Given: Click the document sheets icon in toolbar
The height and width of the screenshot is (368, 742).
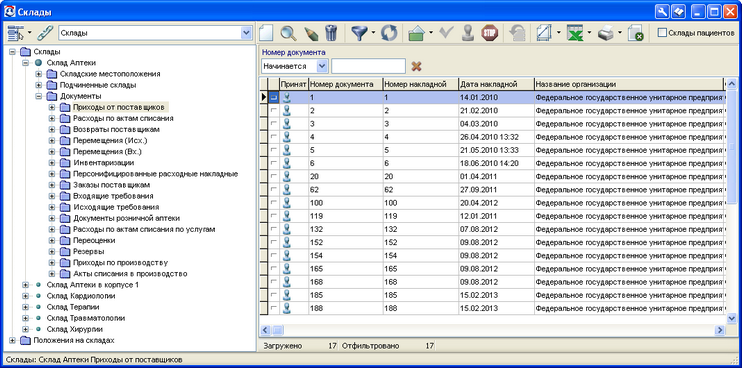Looking at the screenshot, I should (544, 33).
